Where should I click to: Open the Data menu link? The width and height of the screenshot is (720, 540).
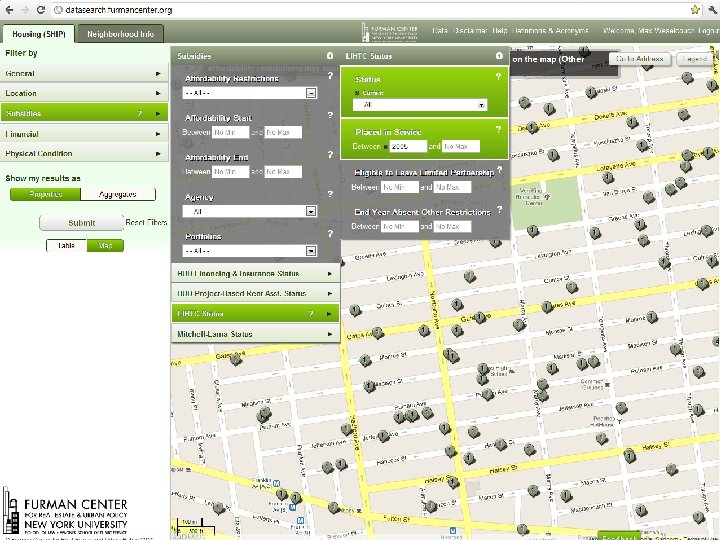(440, 31)
